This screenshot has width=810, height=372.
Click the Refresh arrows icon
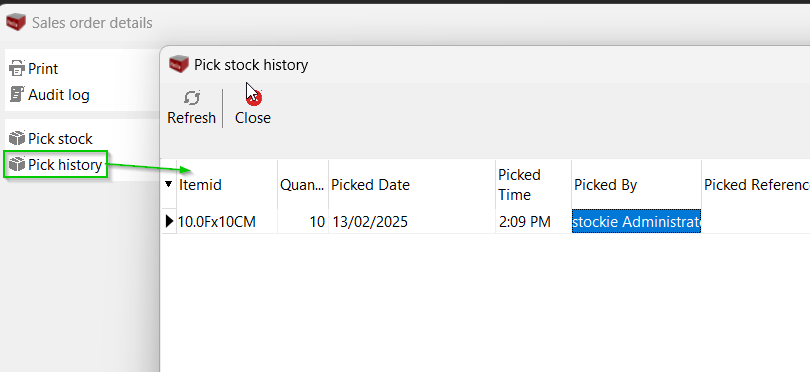click(192, 98)
